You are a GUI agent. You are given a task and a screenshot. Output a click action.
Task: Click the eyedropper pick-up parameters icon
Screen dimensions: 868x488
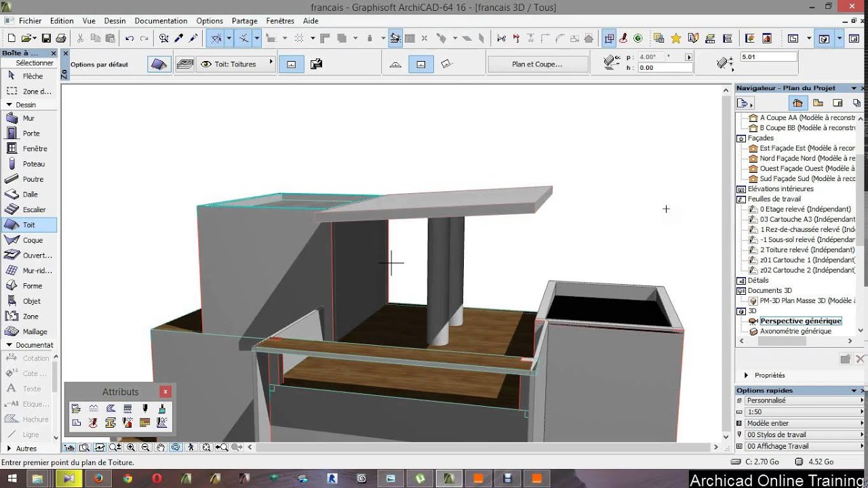click(179, 39)
